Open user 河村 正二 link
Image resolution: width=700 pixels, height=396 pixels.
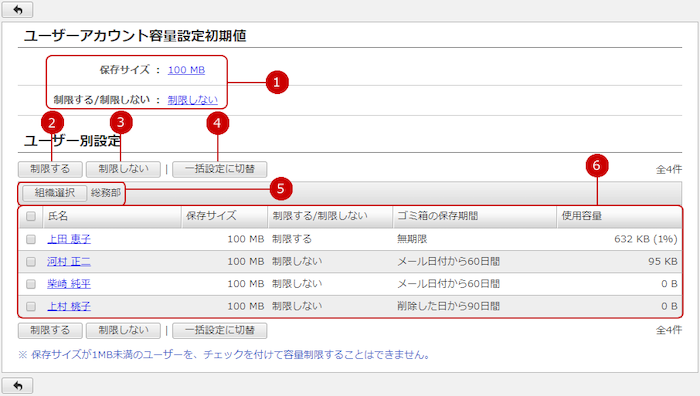[x=69, y=262]
